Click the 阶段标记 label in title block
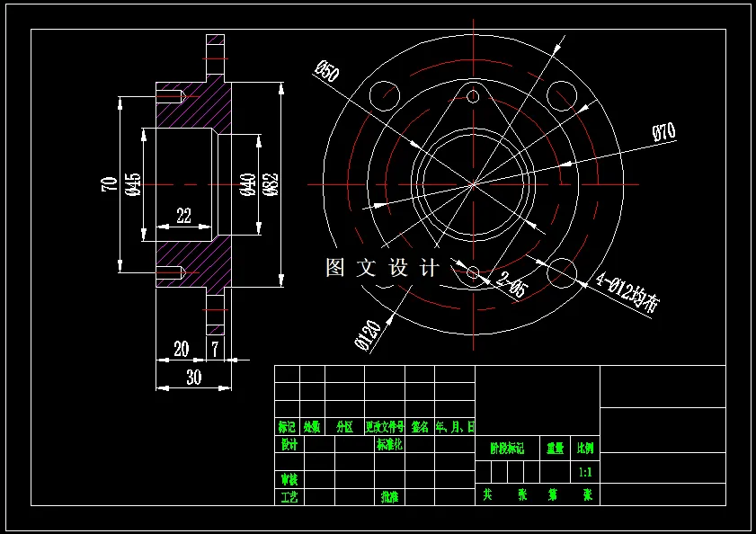This screenshot has height=534, width=756. [x=507, y=449]
